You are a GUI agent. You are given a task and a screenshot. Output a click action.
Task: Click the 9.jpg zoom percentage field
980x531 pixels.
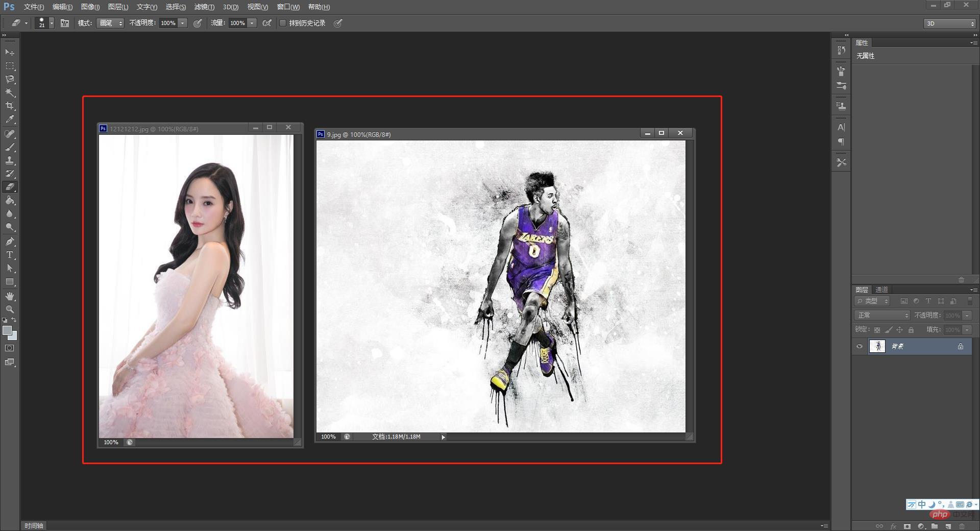coord(328,437)
